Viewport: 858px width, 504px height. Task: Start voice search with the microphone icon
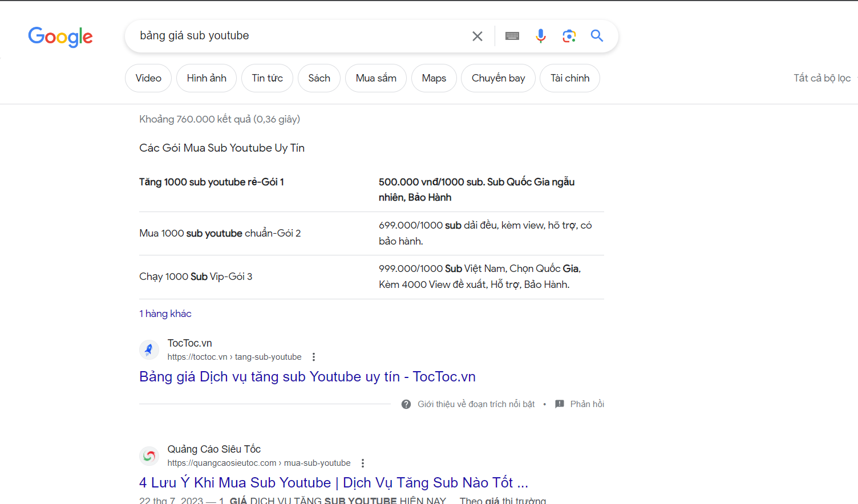pyautogui.click(x=540, y=36)
